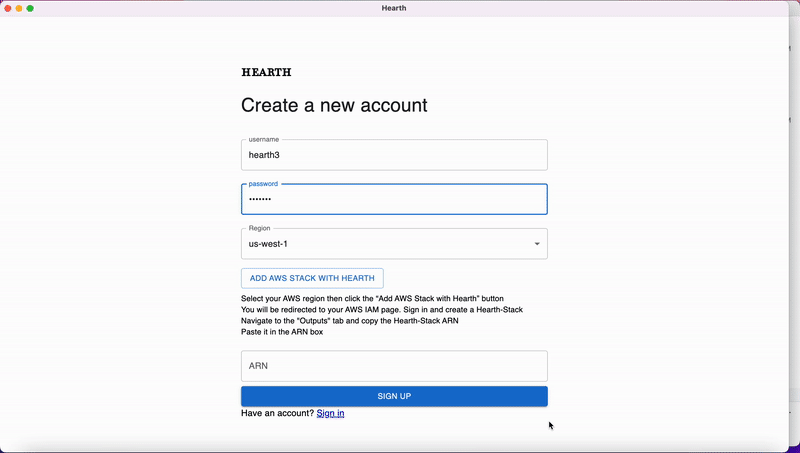Maximize the Hearth window with green button

[x=30, y=8]
